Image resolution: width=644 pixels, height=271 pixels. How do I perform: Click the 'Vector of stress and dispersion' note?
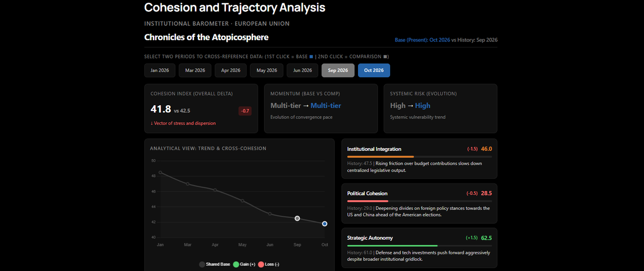[183, 123]
